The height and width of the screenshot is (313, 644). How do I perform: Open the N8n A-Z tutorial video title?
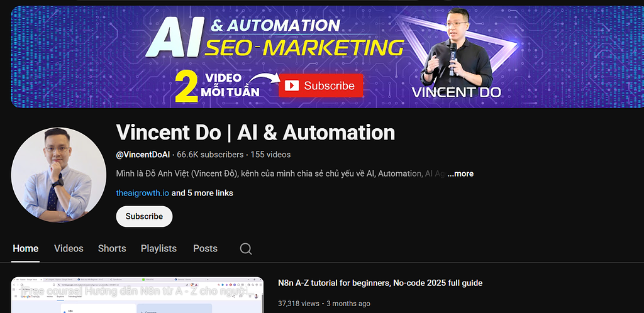[380, 283]
